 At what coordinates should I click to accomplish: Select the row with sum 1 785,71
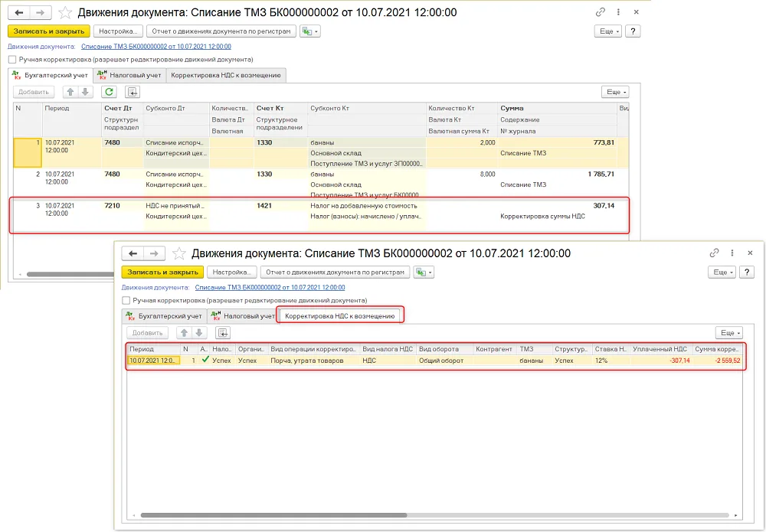point(320,184)
